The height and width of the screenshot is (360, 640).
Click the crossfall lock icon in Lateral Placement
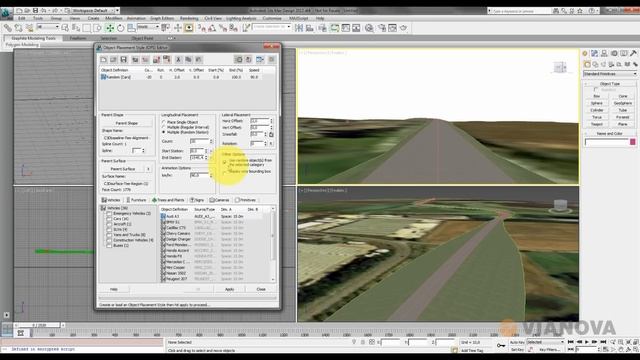click(271, 134)
